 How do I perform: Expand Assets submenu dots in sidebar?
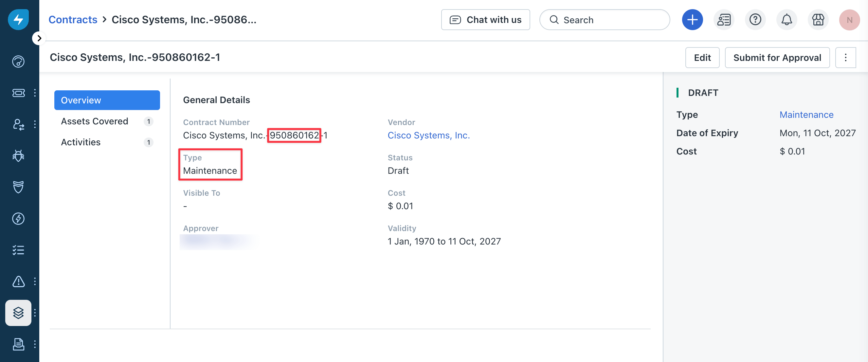pyautogui.click(x=35, y=313)
